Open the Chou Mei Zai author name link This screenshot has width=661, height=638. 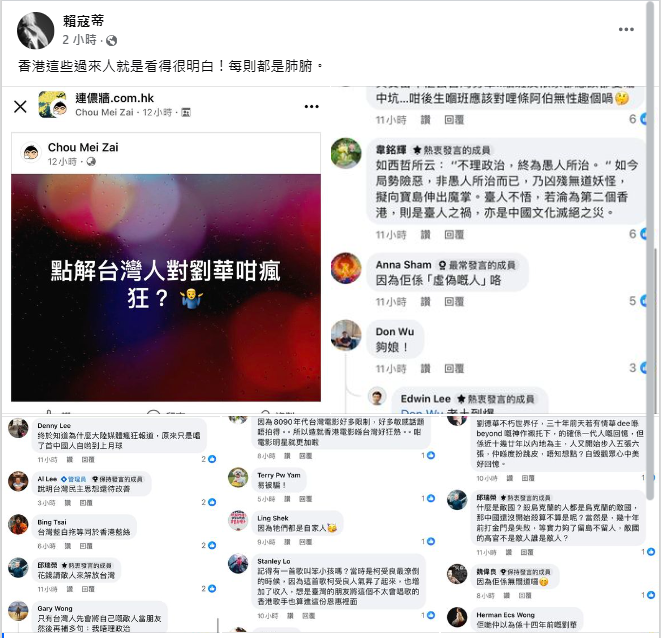click(x=83, y=148)
